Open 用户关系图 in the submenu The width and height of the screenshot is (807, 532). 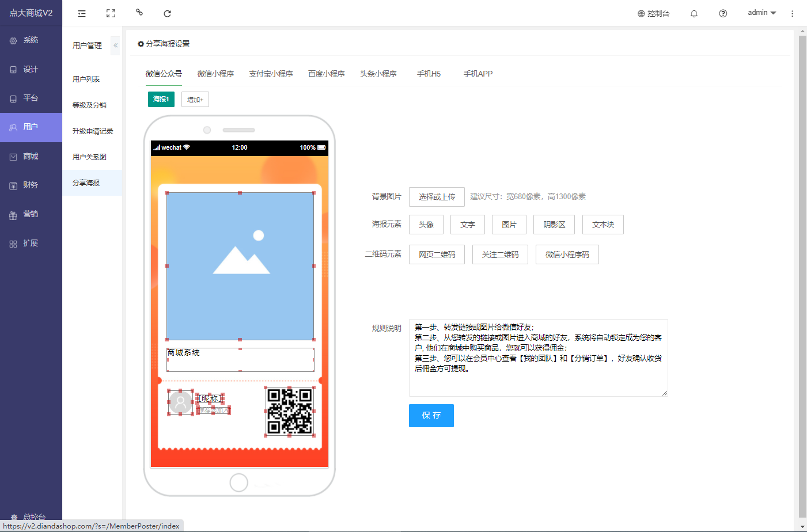[89, 157]
